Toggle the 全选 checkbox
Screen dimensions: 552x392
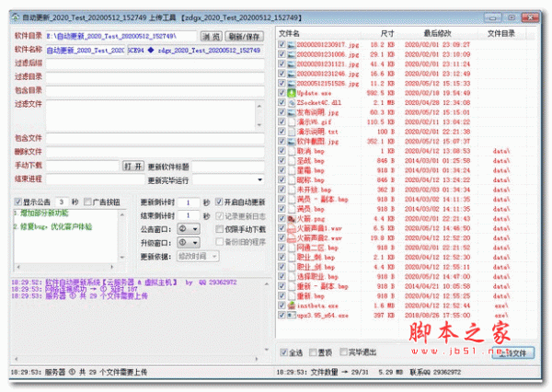pos(283,352)
